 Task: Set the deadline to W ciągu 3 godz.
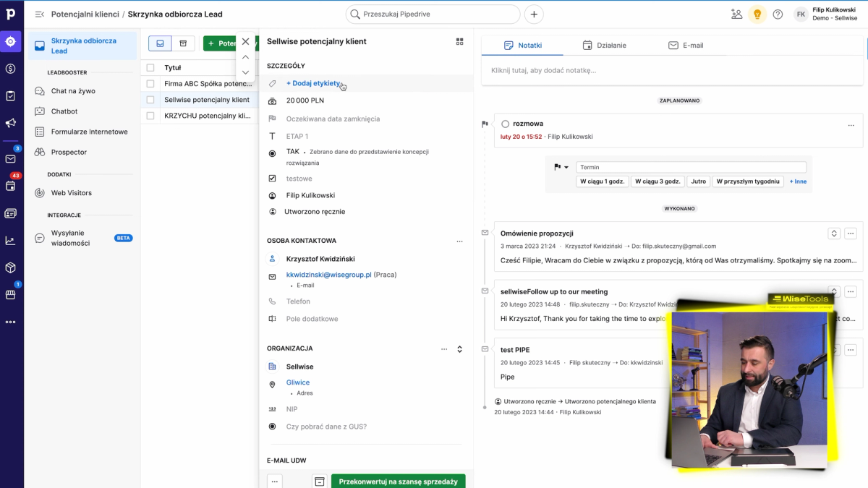[x=657, y=181]
